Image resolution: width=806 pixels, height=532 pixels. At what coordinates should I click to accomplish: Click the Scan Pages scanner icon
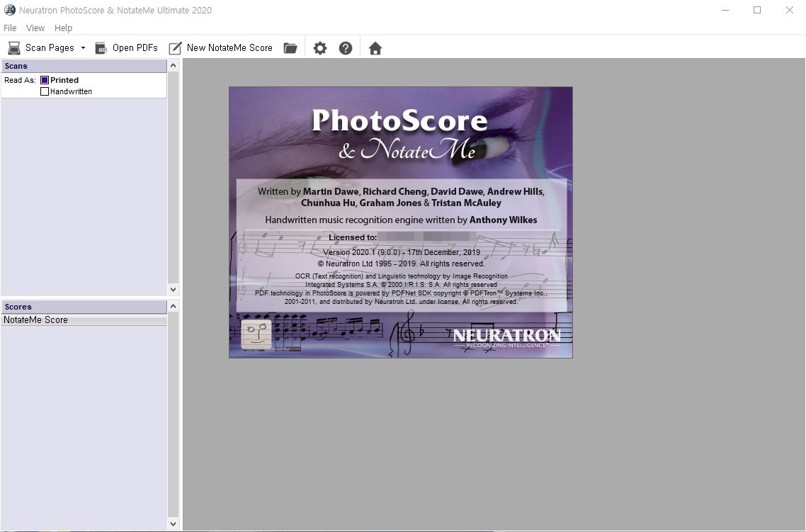pos(14,47)
